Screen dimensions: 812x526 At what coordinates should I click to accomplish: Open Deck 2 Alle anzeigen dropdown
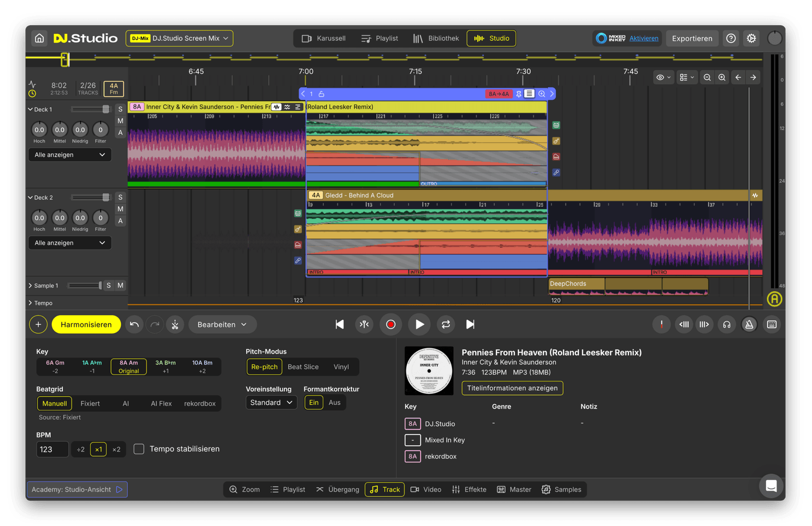tap(69, 243)
